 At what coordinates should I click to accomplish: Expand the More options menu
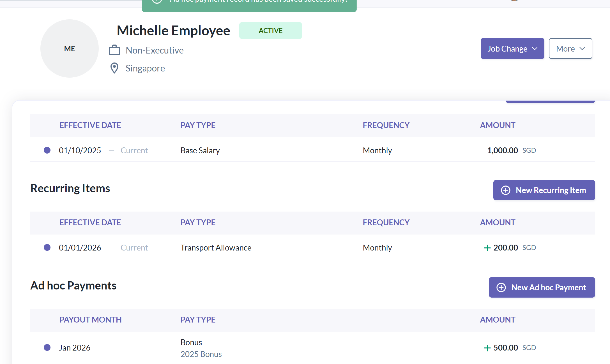(570, 49)
